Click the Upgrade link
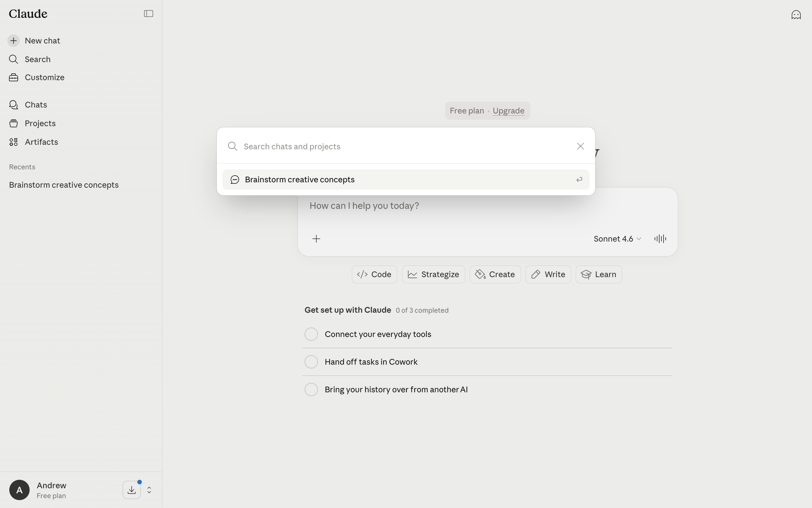Image resolution: width=812 pixels, height=508 pixels. tap(508, 111)
